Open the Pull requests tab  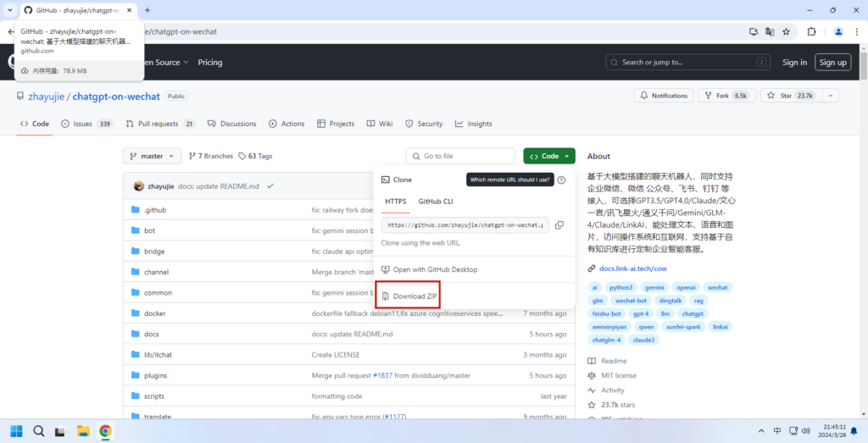click(160, 124)
